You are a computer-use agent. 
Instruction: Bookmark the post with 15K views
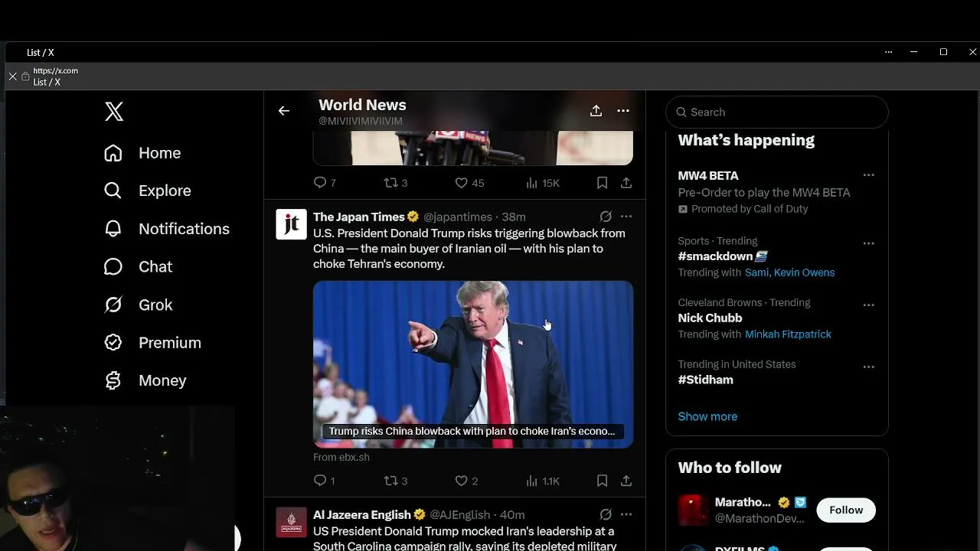coord(602,183)
